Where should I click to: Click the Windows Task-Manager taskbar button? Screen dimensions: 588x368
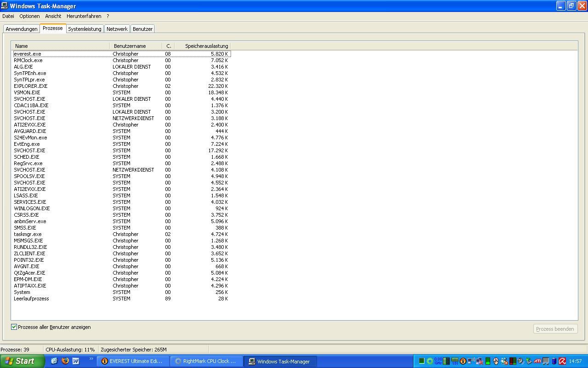(x=280, y=361)
